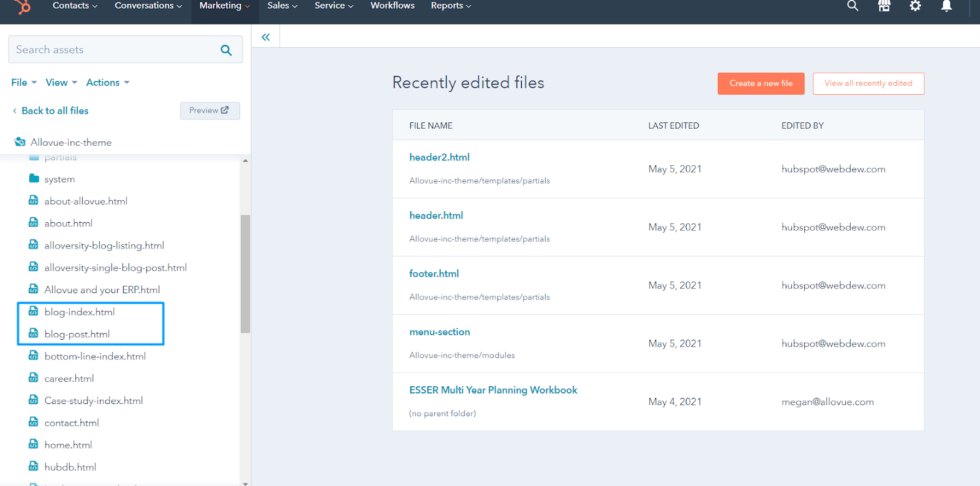Open menu-section from recently edited files

click(x=440, y=332)
